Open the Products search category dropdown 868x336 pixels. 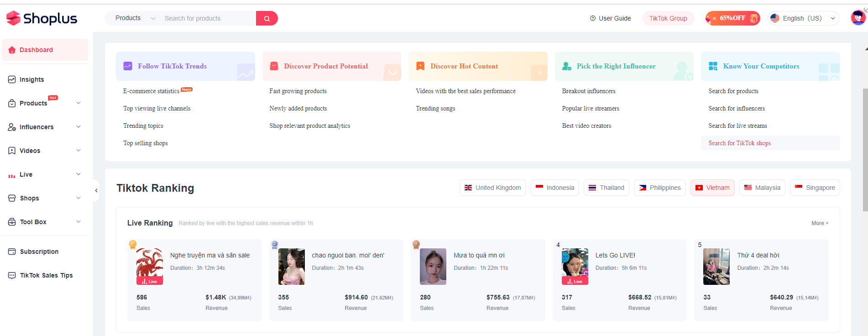(x=135, y=18)
